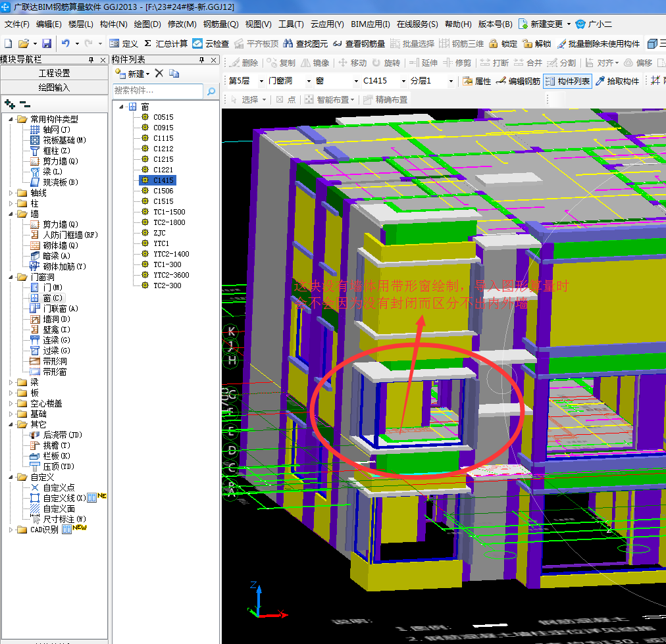This screenshot has height=644, width=666.
Task: Click the copy component icon beside delete
Action: pos(174,73)
